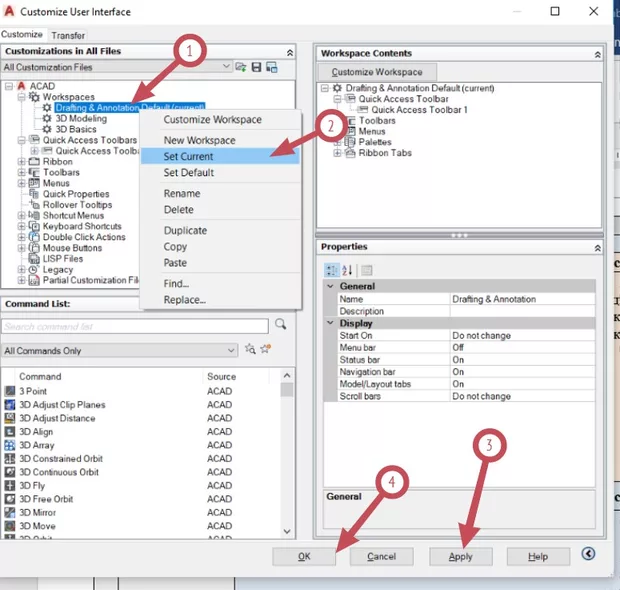Click the find command or text icon
Screen dimensions: 620x590
click(x=250, y=350)
